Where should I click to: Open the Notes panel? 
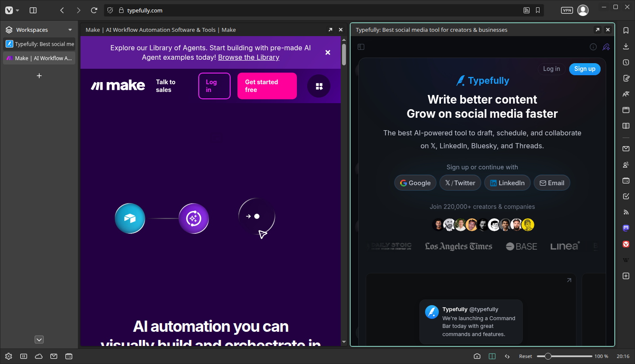pos(626,78)
